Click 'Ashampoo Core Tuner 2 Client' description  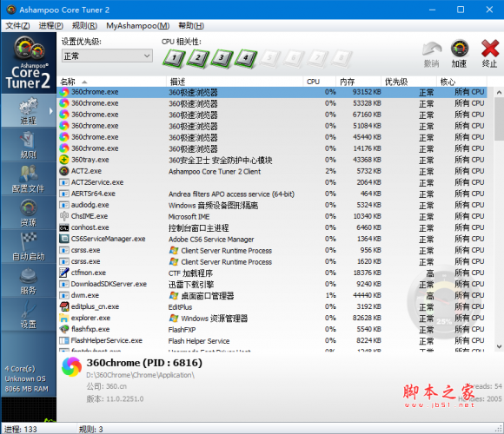tap(215, 171)
